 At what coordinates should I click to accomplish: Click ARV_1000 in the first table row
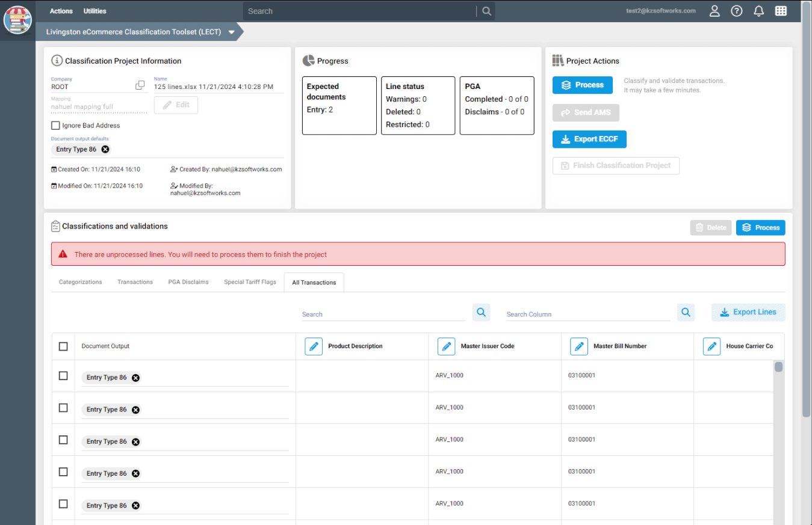pos(450,375)
